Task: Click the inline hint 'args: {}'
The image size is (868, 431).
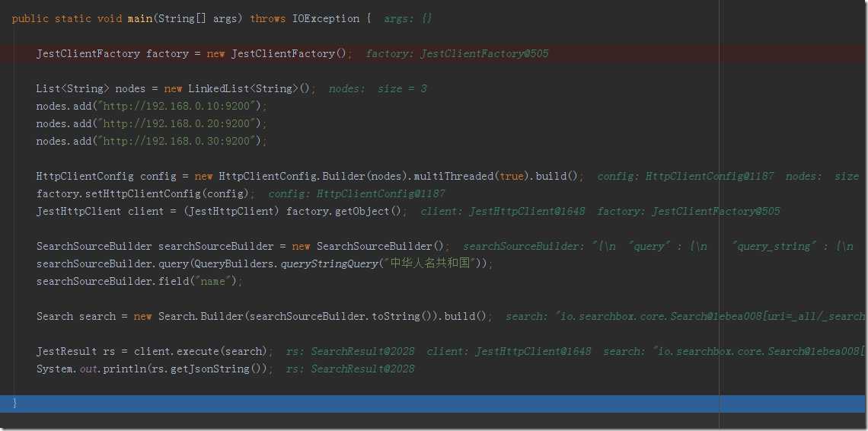Action: (408, 18)
